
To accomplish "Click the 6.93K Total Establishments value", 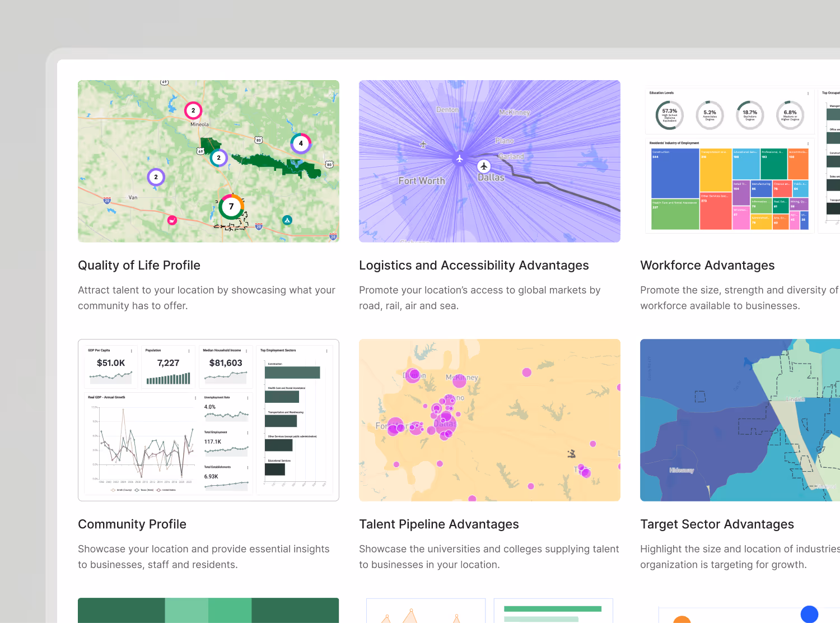I will 211,477.
